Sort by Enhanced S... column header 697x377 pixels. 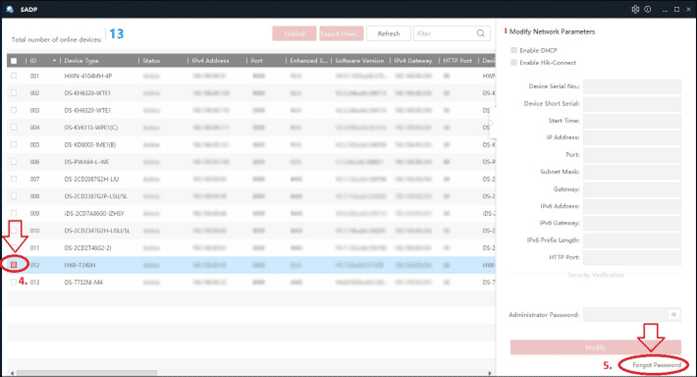click(x=308, y=60)
